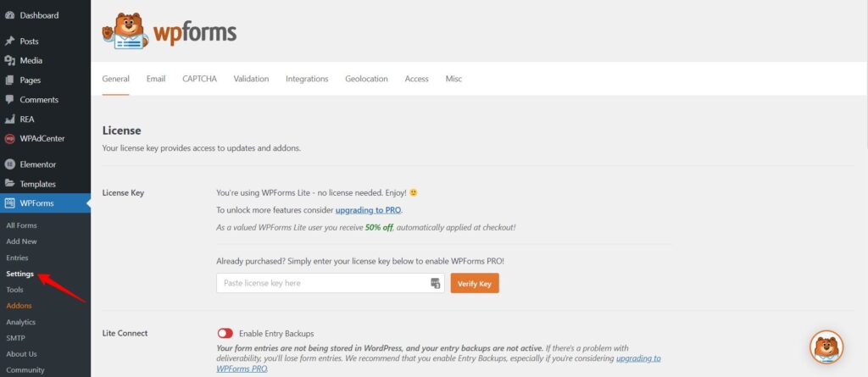The height and width of the screenshot is (377, 868).
Task: Click the Posts pin icon
Action: (x=9, y=41)
